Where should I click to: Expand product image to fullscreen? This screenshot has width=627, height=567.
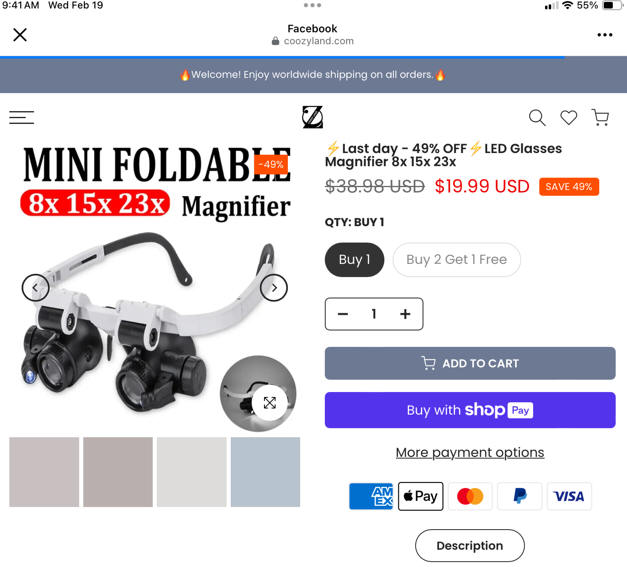270,403
